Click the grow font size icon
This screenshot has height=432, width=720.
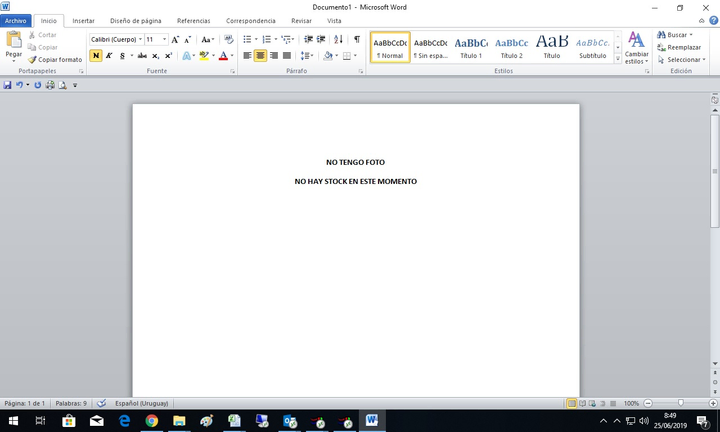tap(176, 39)
